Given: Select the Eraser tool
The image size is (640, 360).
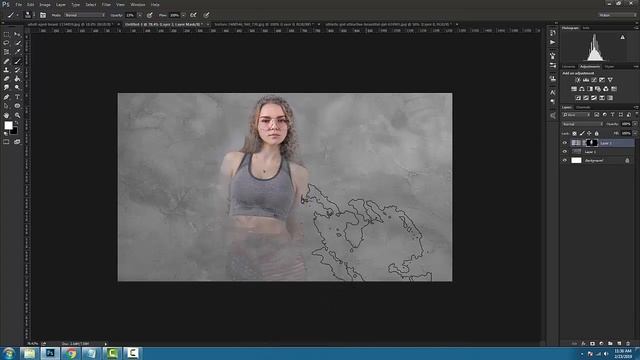Looking at the screenshot, I should coord(6,79).
